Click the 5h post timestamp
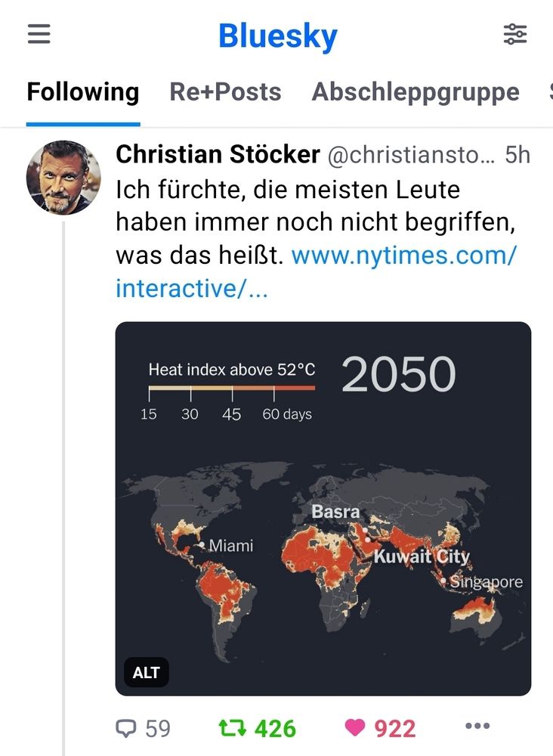This screenshot has width=553, height=756. 517,155
